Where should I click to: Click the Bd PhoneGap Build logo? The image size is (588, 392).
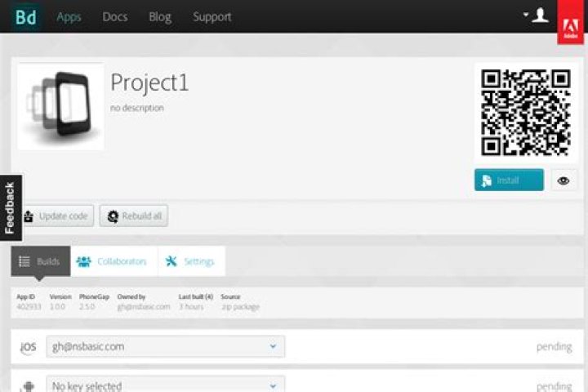pos(25,16)
